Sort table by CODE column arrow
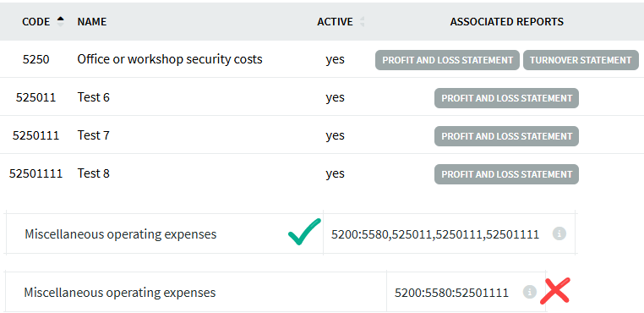This screenshot has width=644, height=313. click(x=60, y=21)
